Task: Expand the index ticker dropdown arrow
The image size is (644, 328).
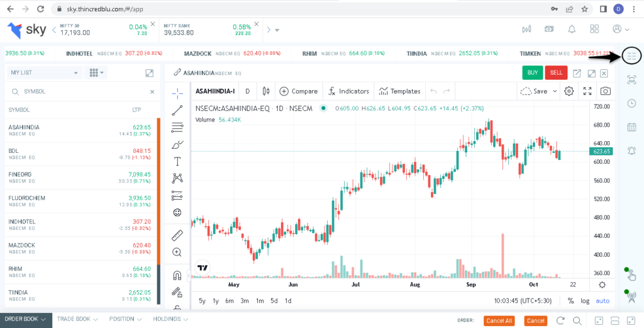Action: (277, 30)
